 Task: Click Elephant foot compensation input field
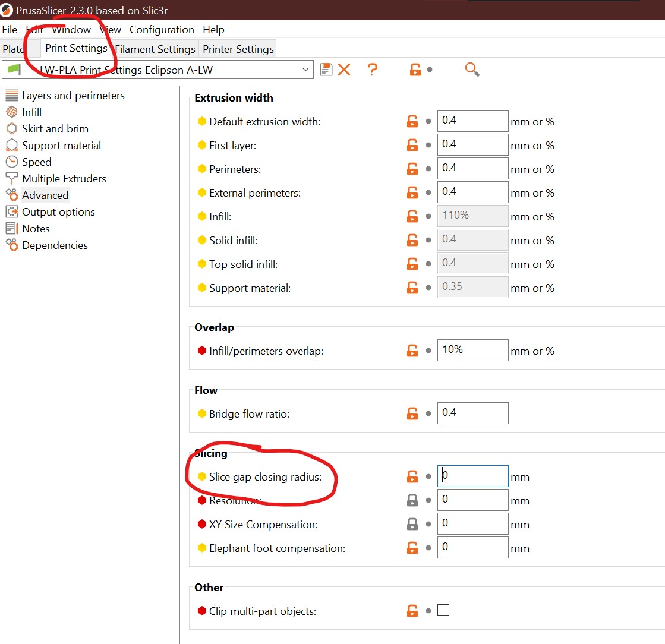pos(472,547)
